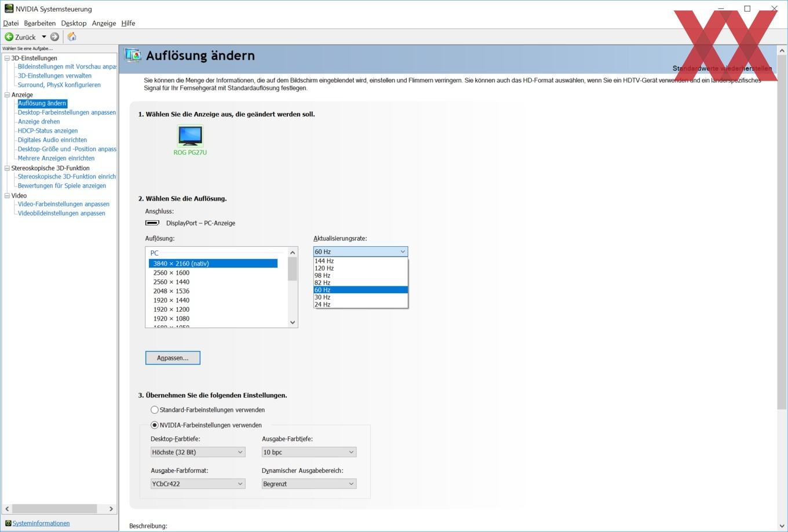This screenshot has height=532, width=788.
Task: Open the Bearbeiten menu
Action: (40, 23)
